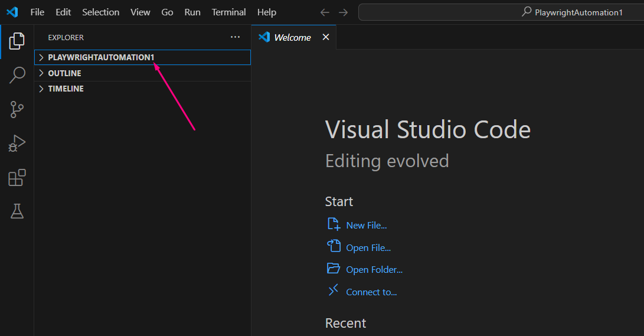Click the VS Code logo icon
Screen dimensions: 644x336
[12, 12]
